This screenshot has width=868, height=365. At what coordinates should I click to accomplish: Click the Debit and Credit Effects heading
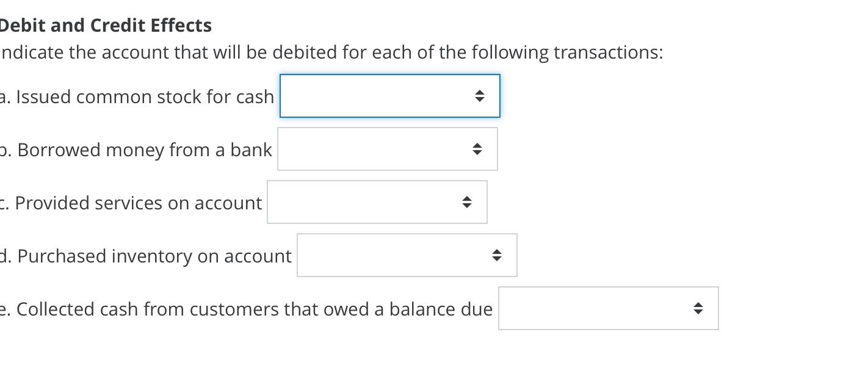[106, 25]
